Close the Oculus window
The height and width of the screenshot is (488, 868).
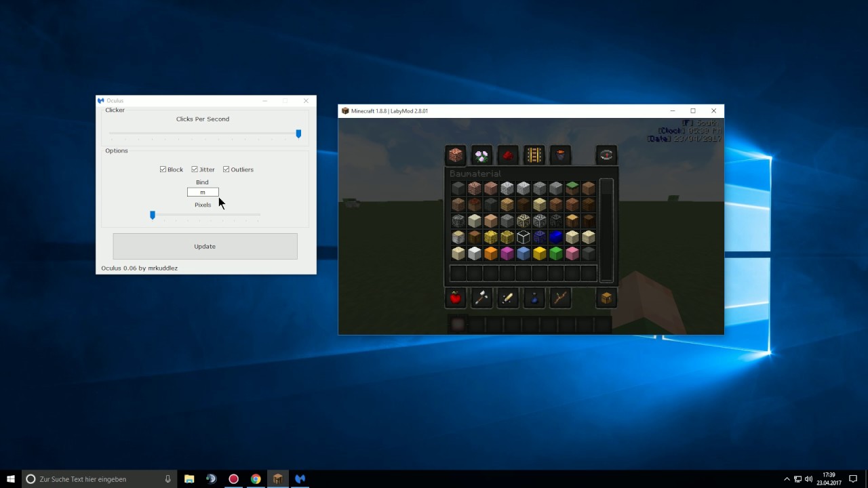[306, 100]
